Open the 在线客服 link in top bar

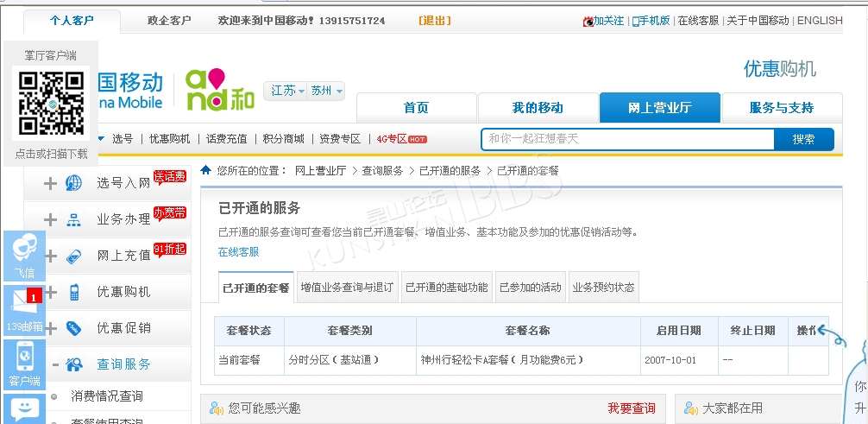(699, 21)
